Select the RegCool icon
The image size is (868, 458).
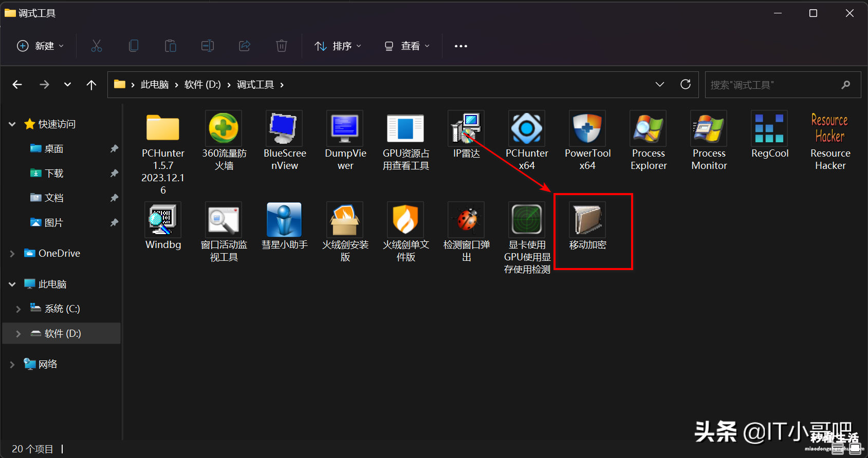[x=769, y=128]
